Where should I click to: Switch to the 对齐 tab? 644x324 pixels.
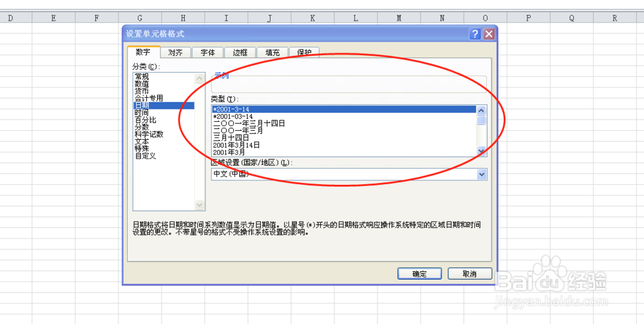pyautogui.click(x=175, y=53)
